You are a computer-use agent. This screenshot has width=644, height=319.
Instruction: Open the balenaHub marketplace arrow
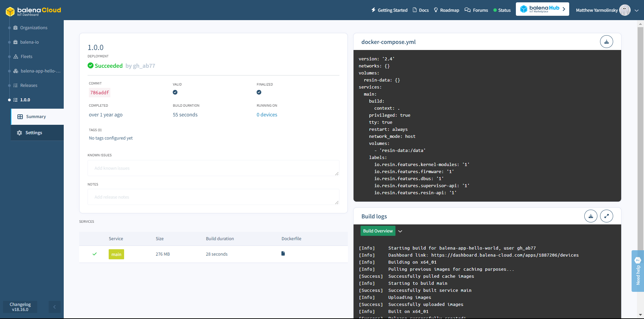[564, 9]
